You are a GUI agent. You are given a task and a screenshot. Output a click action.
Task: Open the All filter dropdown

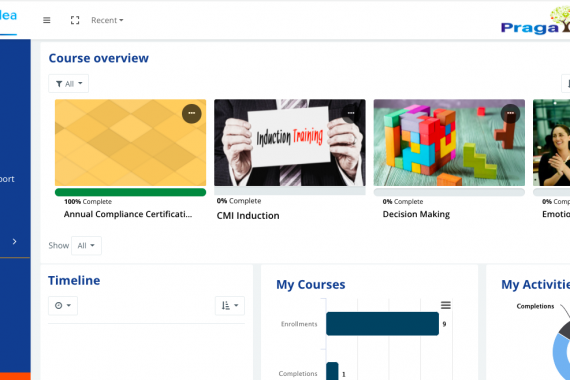point(69,84)
